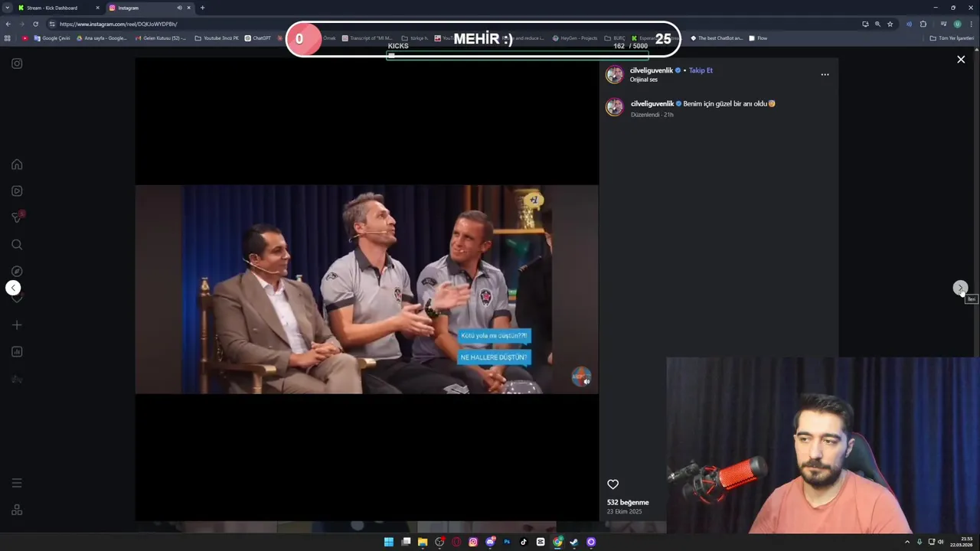Screen dimensions: 980x551
Task: Open the Youtube 3ncü PK bookmark folder
Action: (217, 38)
